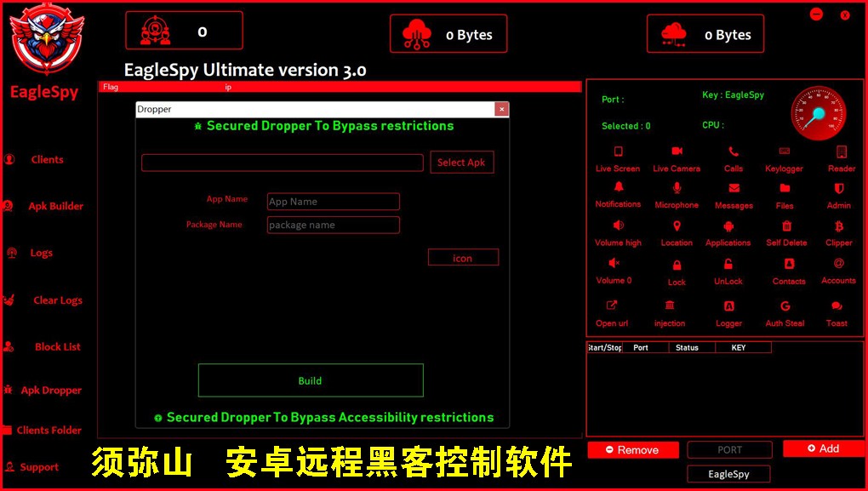This screenshot has height=491, width=868.
Task: Click the EagleSpy eagle logo
Action: click(47, 39)
